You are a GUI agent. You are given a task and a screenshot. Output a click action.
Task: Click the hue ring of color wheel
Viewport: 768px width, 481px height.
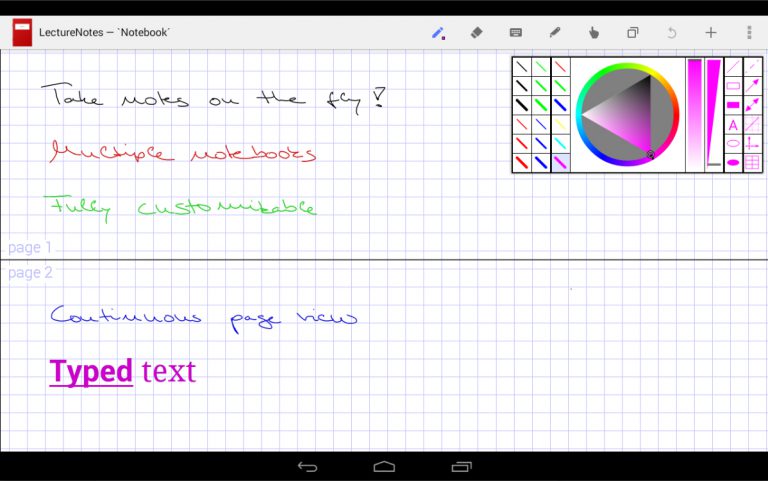[x=627, y=68]
